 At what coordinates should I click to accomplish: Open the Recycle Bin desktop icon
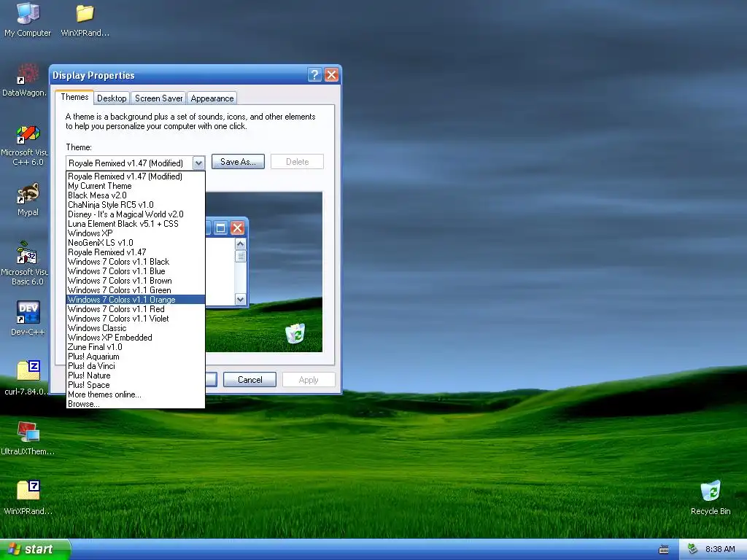tap(711, 497)
